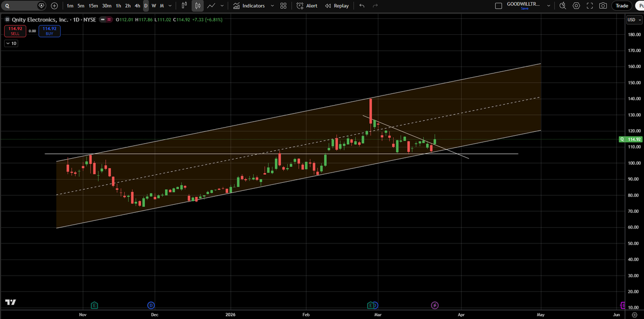644x319 pixels.
Task: Click the Qnity Electronics, Inc. symbol title
Action: (x=40, y=20)
